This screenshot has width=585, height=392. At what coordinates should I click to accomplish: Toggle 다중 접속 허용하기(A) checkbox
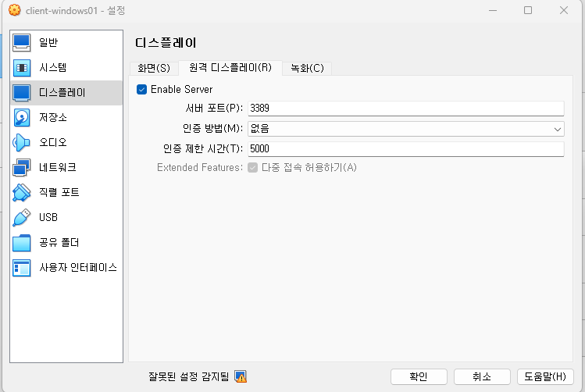tap(253, 167)
